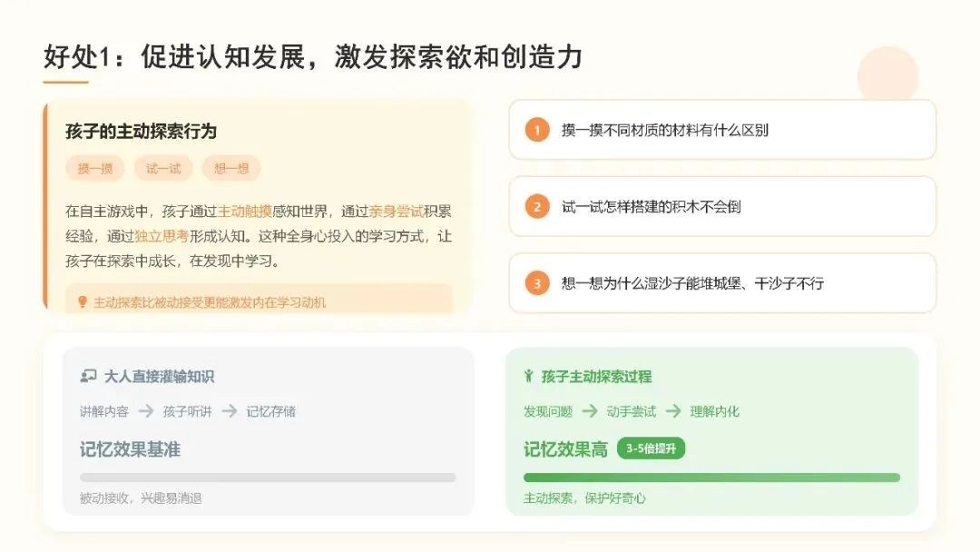
Task: Click the green child icon beside 孩子主动探索过程
Action: [x=529, y=377]
